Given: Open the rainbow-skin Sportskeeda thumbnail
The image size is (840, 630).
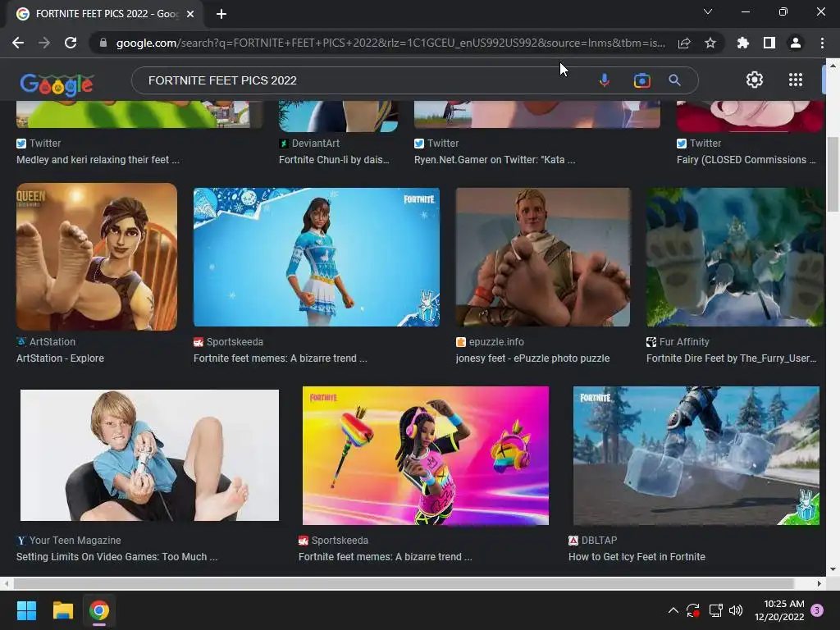Looking at the screenshot, I should [426, 456].
